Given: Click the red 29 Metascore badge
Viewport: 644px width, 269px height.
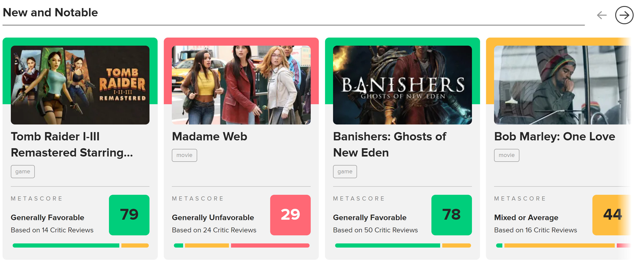Looking at the screenshot, I should click(290, 215).
